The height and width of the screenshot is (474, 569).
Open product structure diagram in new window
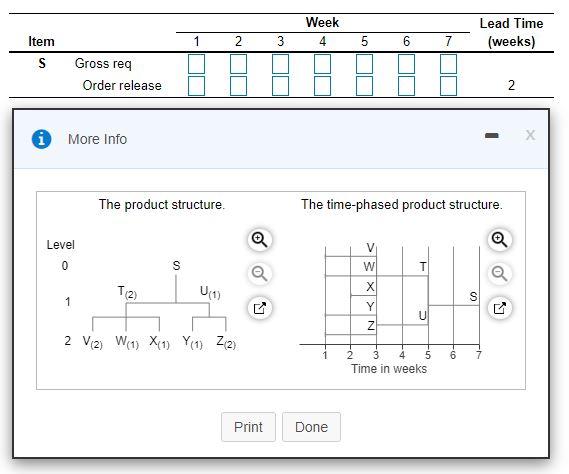[259, 308]
